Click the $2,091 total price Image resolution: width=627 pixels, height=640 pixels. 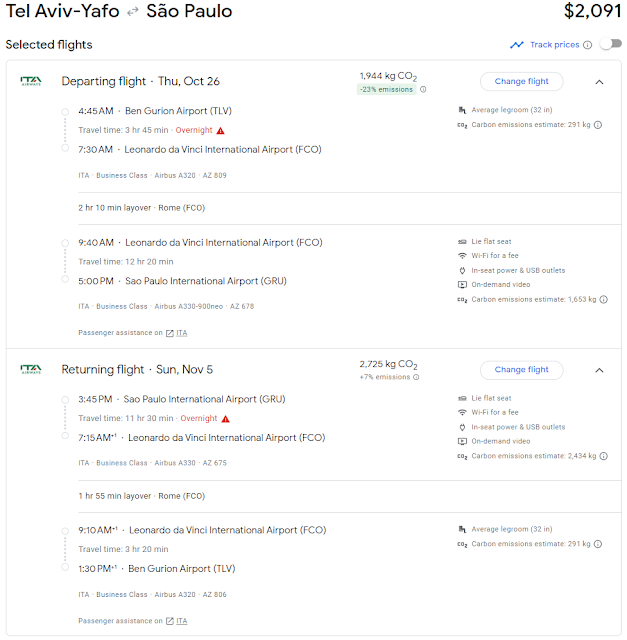(x=592, y=13)
